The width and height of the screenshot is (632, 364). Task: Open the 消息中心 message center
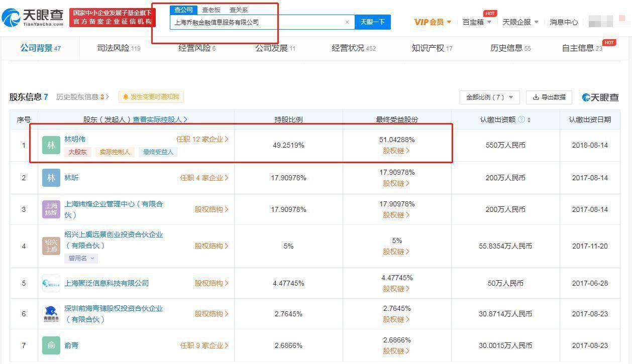pos(564,22)
